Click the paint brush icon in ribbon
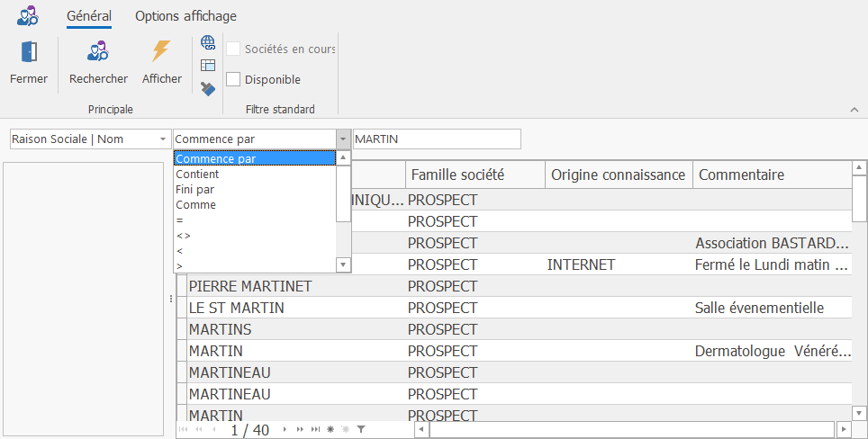The image size is (868, 439). (208, 88)
